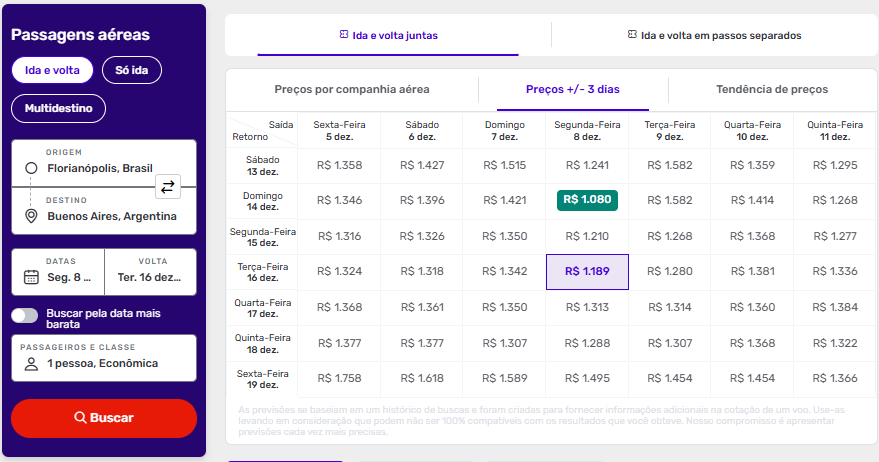Click the destination pin icon beside Buenos Aires
The height and width of the screenshot is (462, 879).
[x=31, y=216]
